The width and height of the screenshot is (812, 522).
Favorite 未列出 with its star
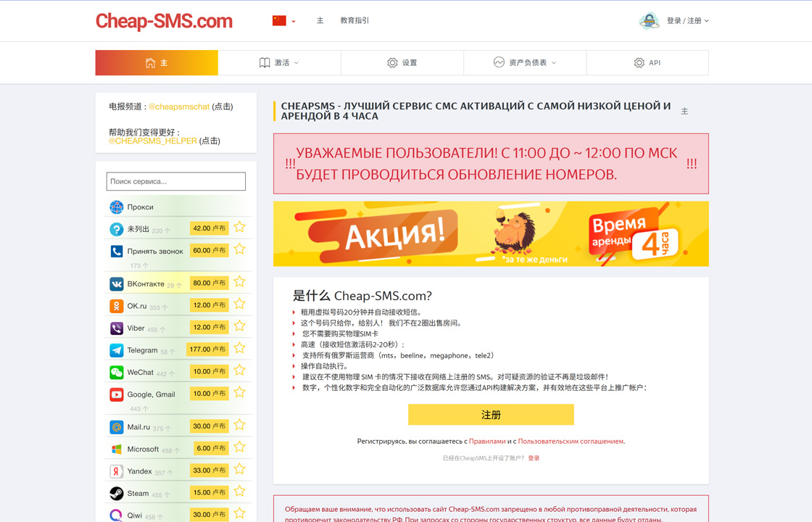pyautogui.click(x=239, y=227)
